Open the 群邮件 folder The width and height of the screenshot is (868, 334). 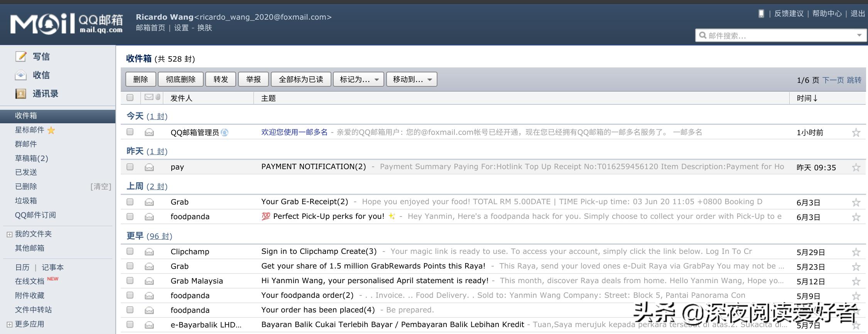coord(26,144)
